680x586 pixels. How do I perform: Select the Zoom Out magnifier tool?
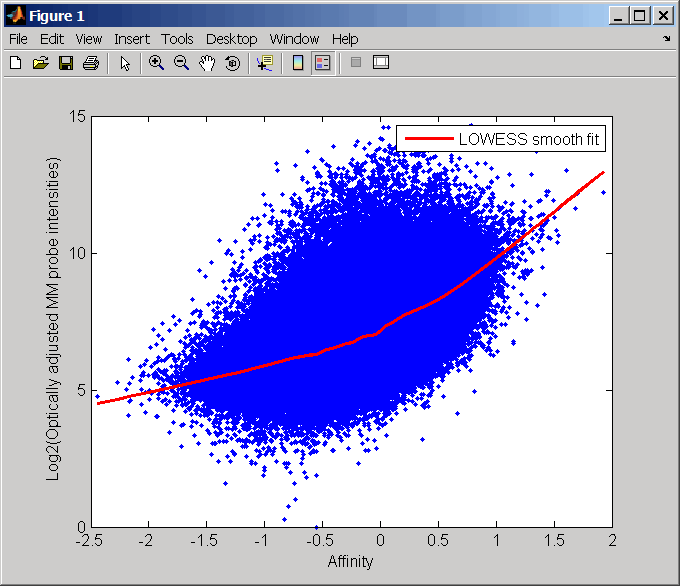pyautogui.click(x=181, y=63)
